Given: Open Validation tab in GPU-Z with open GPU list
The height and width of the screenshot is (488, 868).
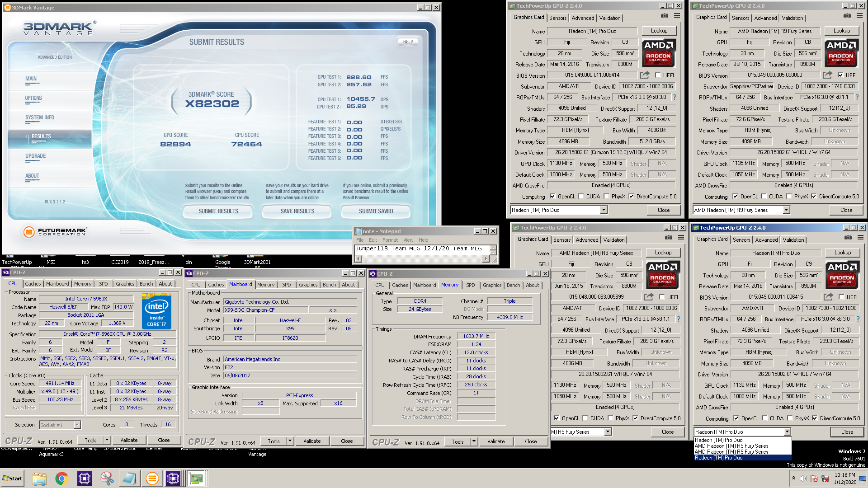Looking at the screenshot, I should pos(793,240).
